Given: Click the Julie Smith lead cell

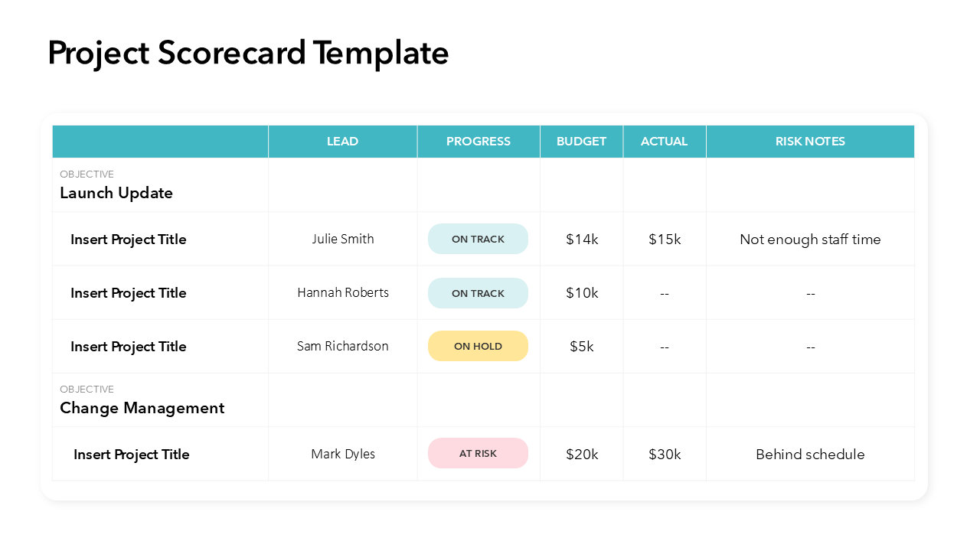Looking at the screenshot, I should click(x=343, y=239).
